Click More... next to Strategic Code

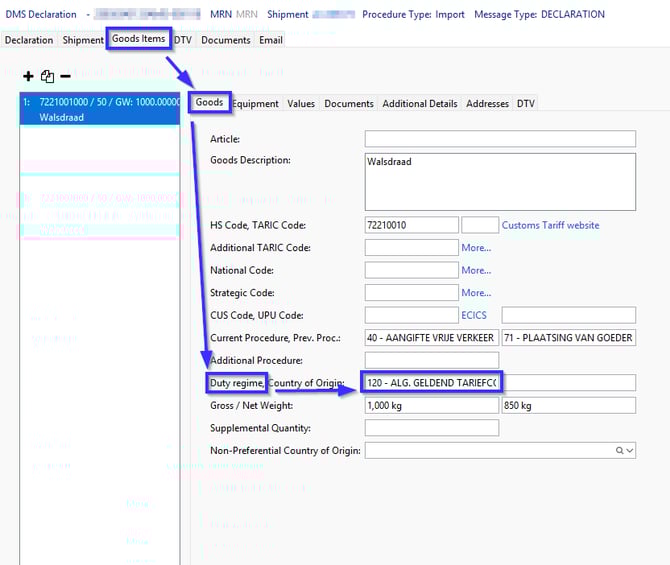coord(476,293)
